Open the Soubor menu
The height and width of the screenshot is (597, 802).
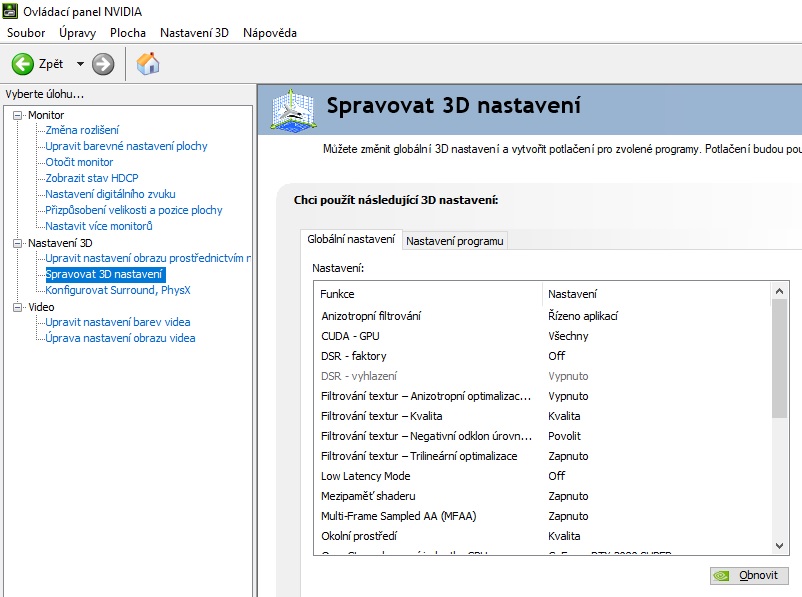(x=26, y=33)
